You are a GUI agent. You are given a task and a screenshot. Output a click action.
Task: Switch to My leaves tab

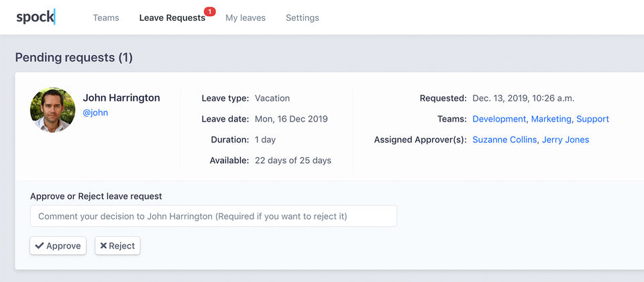pos(246,18)
